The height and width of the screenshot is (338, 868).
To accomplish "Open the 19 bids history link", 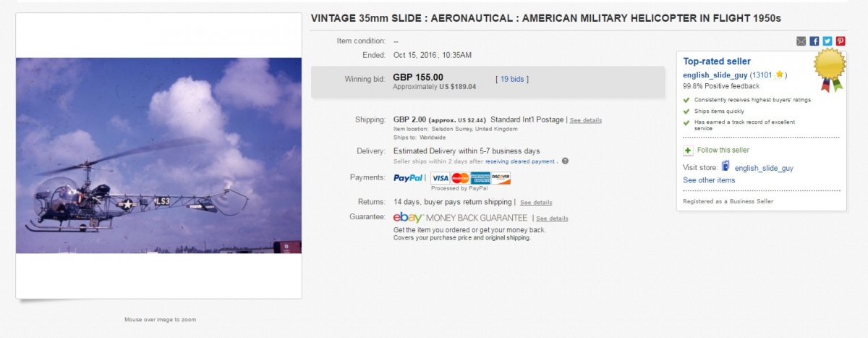I will tap(512, 79).
